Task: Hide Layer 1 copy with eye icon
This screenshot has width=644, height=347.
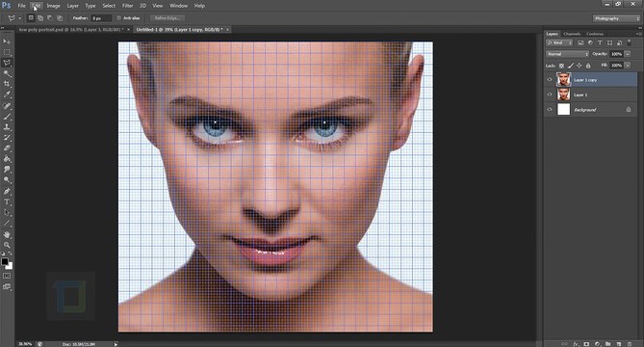Action: click(550, 80)
